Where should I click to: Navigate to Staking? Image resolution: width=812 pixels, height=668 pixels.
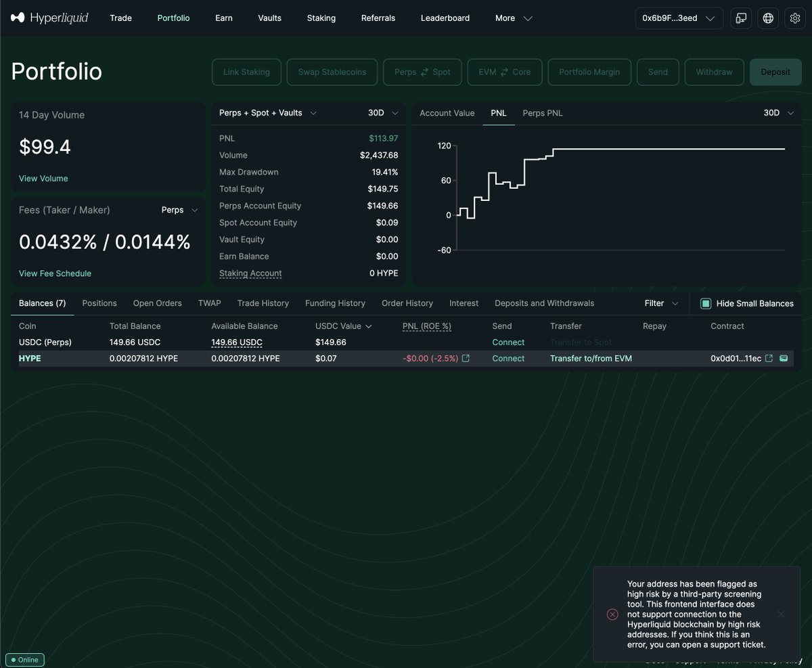(321, 18)
